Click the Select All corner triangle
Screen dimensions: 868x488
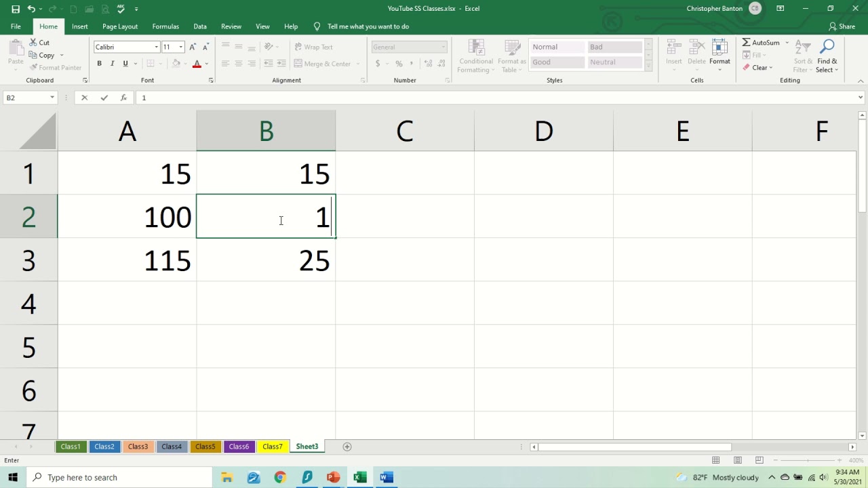(38, 131)
